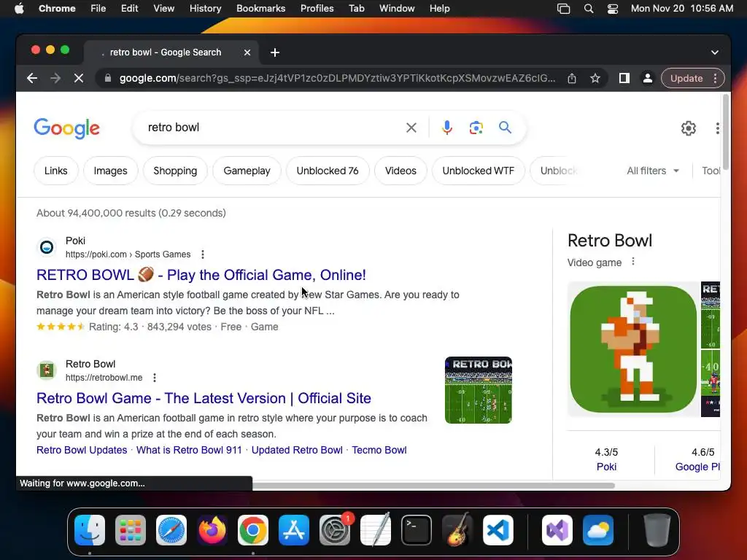747x560 pixels.
Task: Start voice search with microphone
Action: [447, 128]
